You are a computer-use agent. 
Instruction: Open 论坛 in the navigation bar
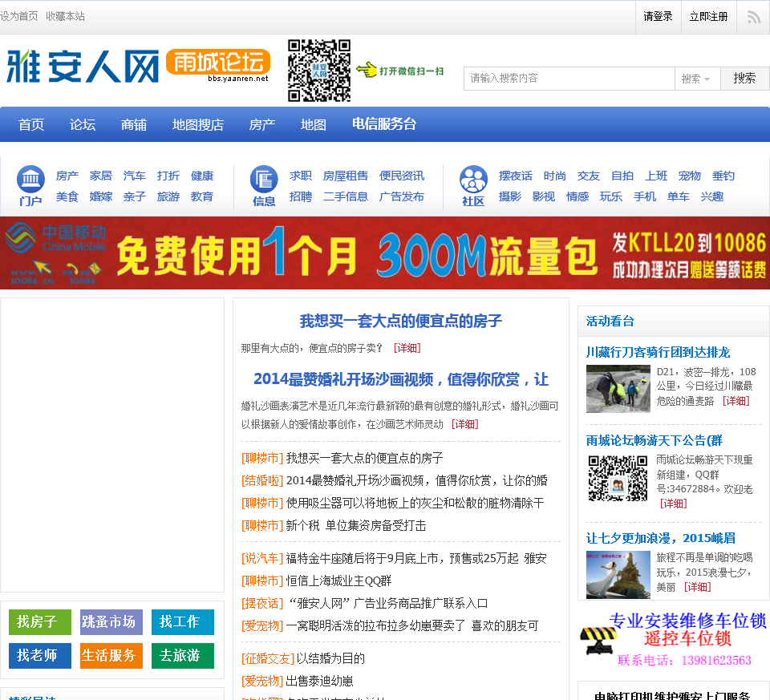pyautogui.click(x=83, y=124)
